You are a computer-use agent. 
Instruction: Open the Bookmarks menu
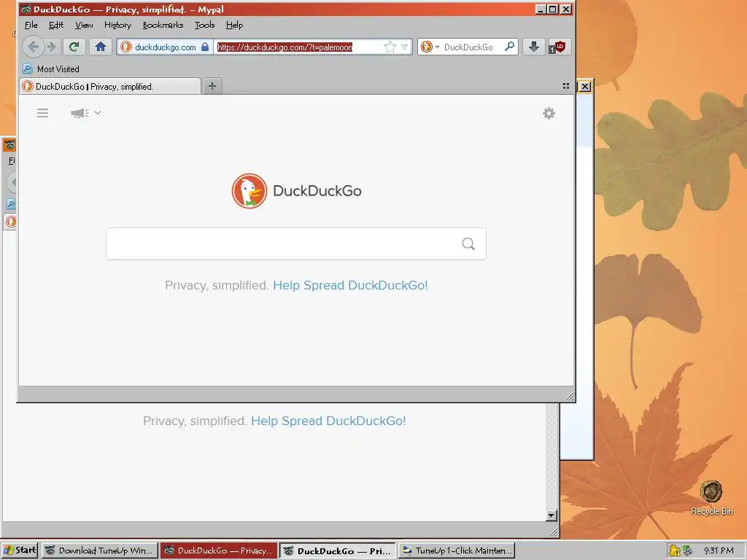[163, 26]
